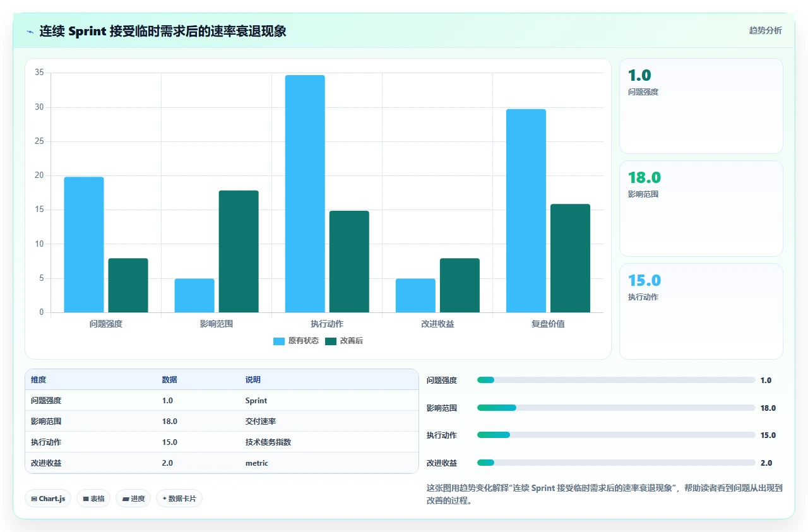
Task: Open the 影响范围 data card showing 18.0
Action: pyautogui.click(x=701, y=209)
